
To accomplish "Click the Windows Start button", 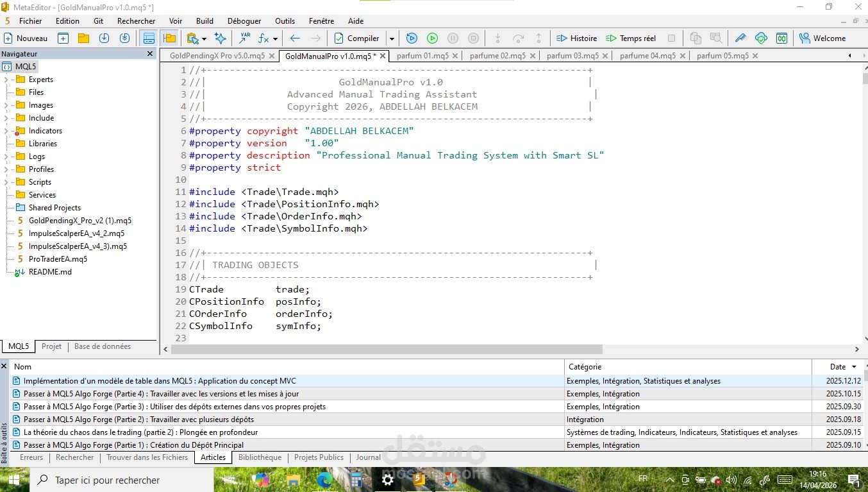I will (x=13, y=480).
